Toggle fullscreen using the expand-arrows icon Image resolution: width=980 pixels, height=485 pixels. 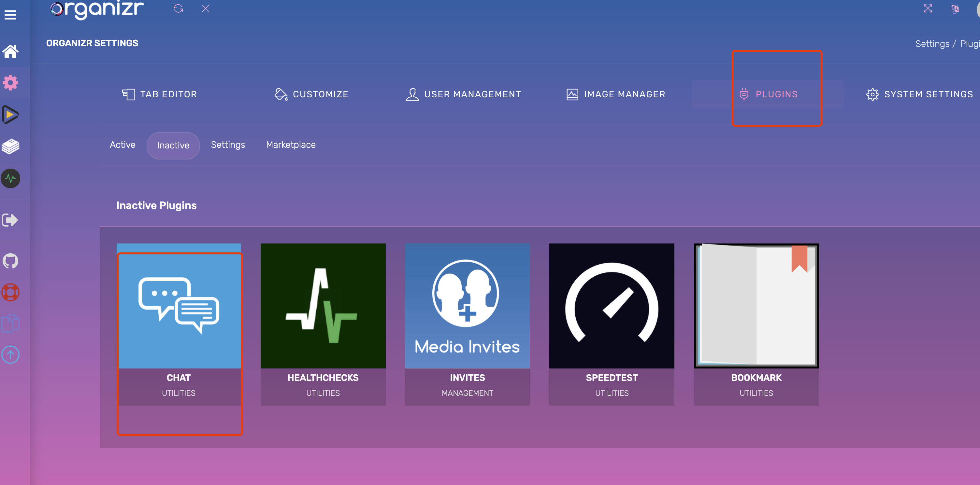928,8
